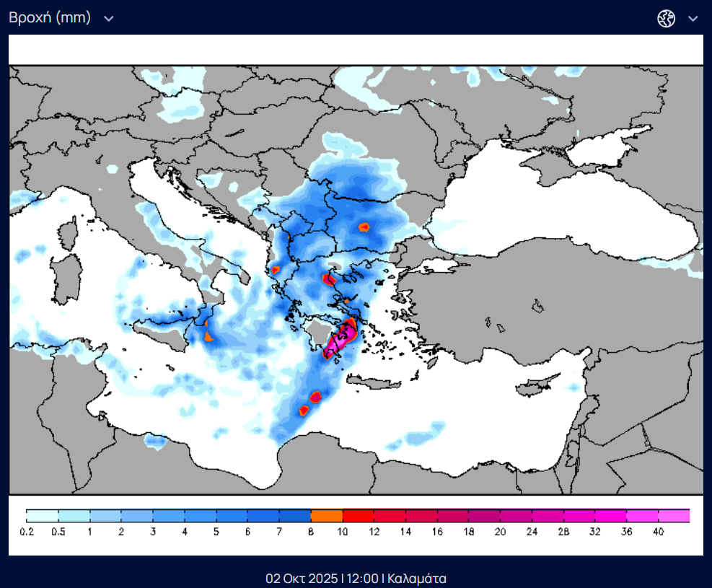
Task: Click the blank white banner above the map
Action: pos(356,50)
